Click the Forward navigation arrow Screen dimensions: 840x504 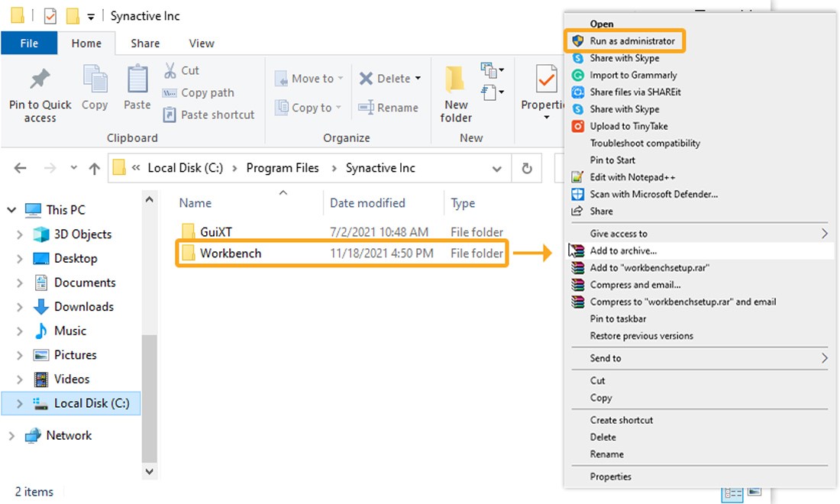click(50, 168)
